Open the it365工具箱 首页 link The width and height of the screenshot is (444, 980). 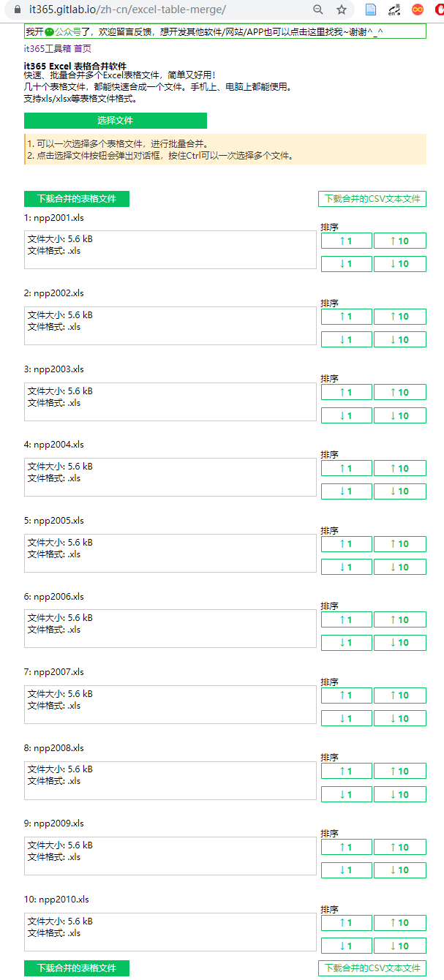click(x=58, y=48)
